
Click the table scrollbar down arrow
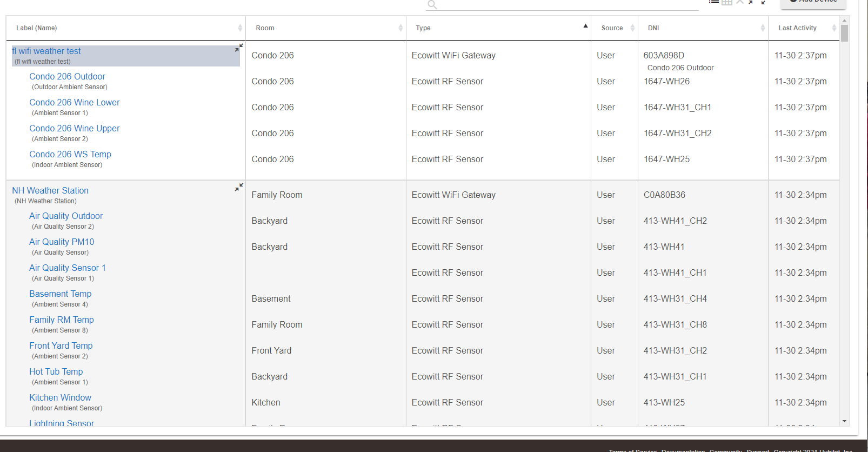point(844,421)
